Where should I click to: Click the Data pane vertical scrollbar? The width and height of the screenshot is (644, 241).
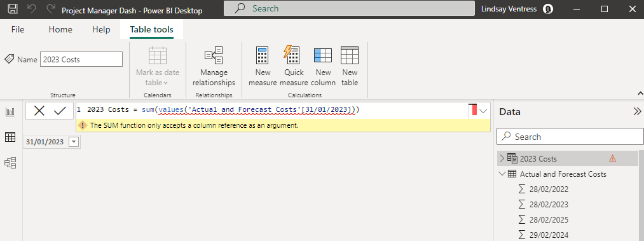point(641,195)
